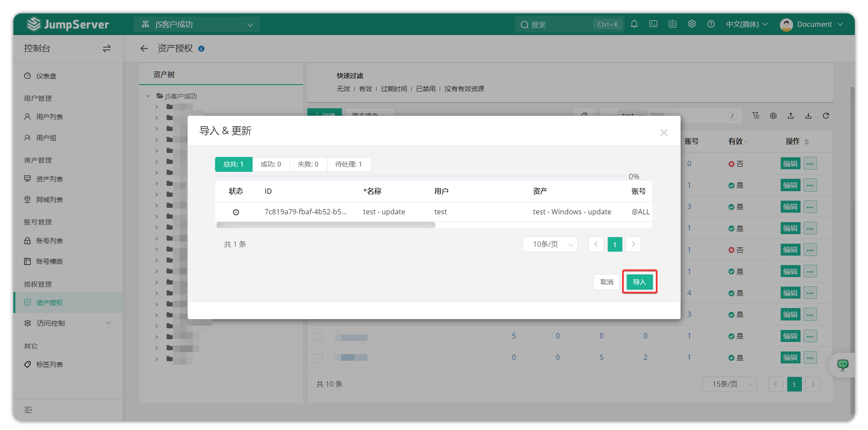Click the refresh icon in table toolbar
The height and width of the screenshot is (430, 868).
pos(826,116)
